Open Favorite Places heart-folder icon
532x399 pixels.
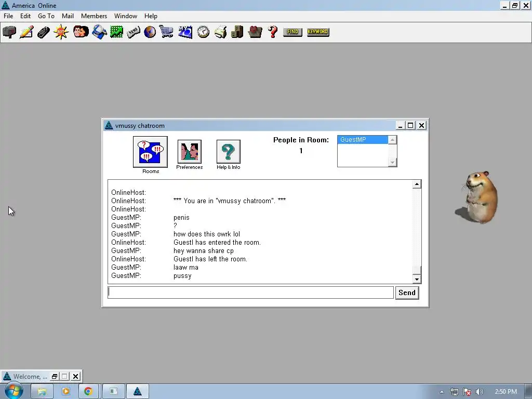(x=255, y=32)
